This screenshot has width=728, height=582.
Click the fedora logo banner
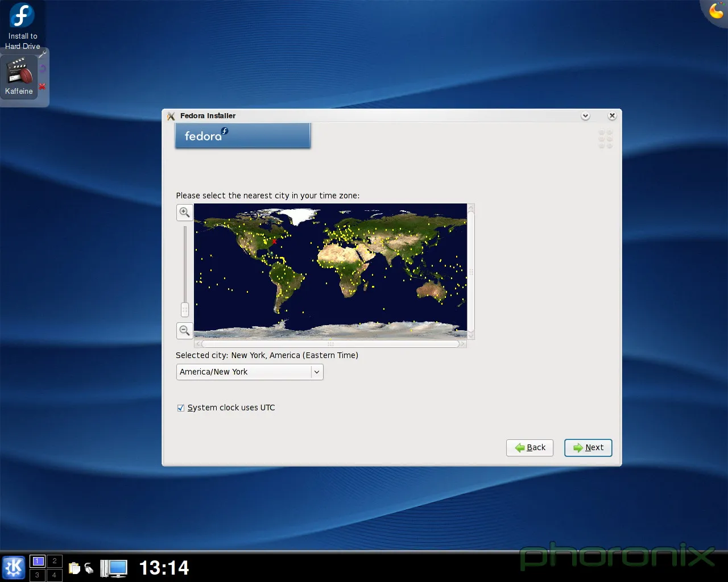coord(243,136)
